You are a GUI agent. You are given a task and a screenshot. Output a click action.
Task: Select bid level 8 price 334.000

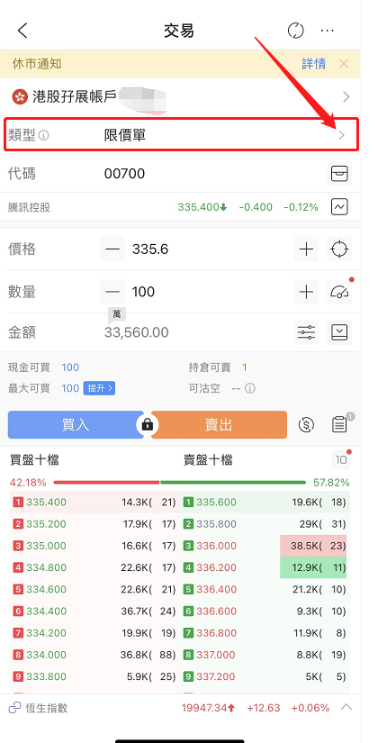tap(46, 655)
